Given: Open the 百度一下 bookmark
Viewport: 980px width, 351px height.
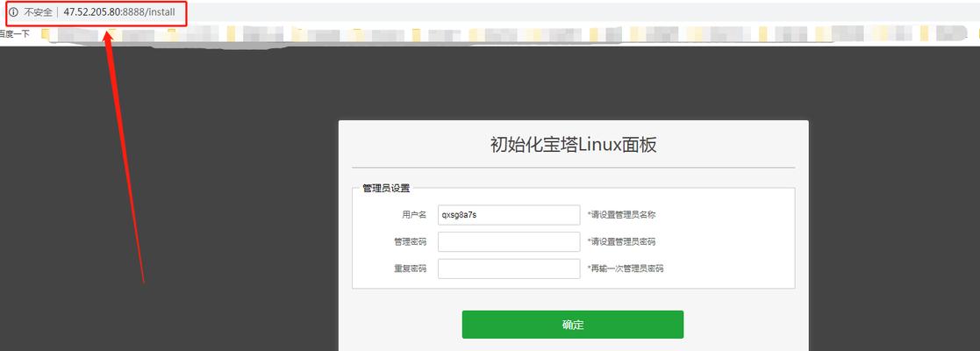Looking at the screenshot, I should click(x=14, y=33).
